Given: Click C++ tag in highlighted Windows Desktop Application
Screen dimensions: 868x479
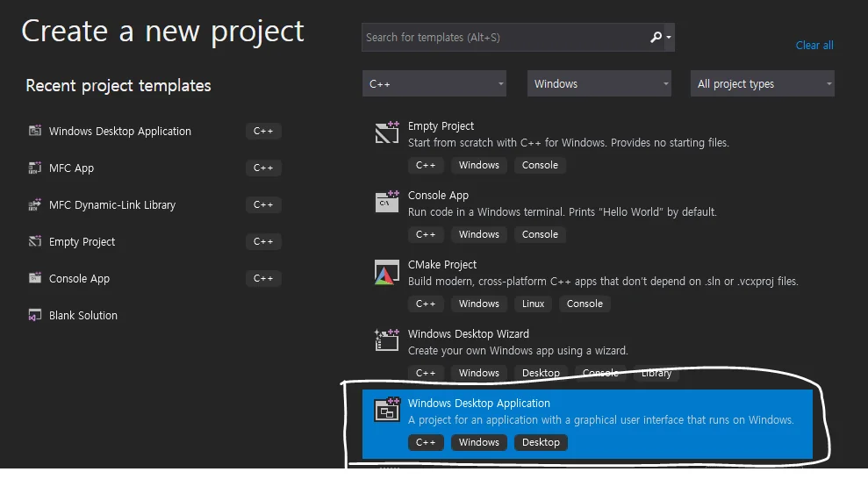Looking at the screenshot, I should tap(426, 442).
